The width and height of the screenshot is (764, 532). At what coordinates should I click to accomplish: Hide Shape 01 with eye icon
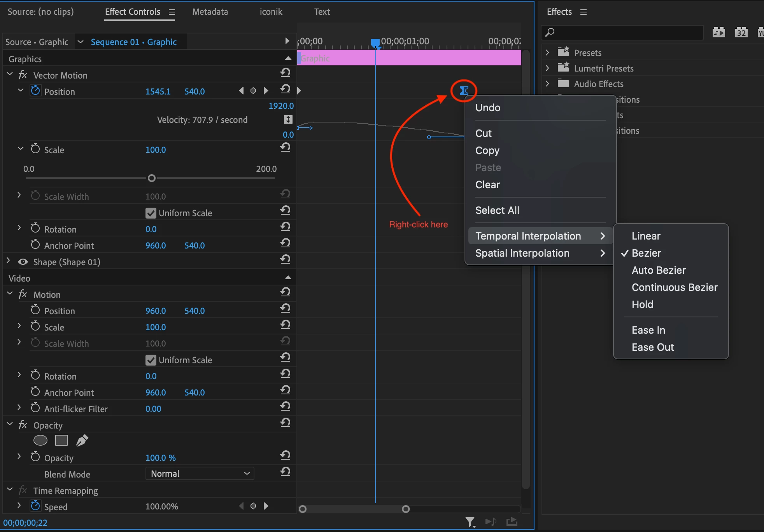pos(23,262)
